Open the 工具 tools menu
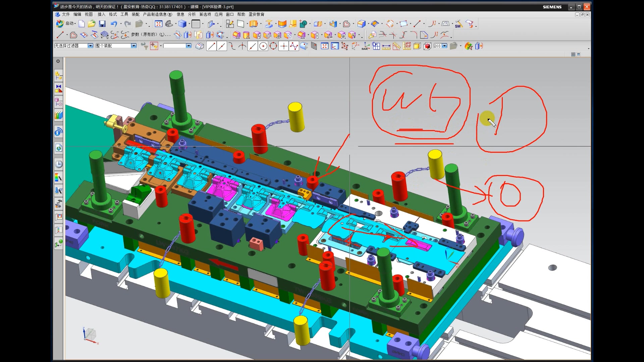Image resolution: width=644 pixels, height=362 pixels. pyautogui.click(x=124, y=14)
